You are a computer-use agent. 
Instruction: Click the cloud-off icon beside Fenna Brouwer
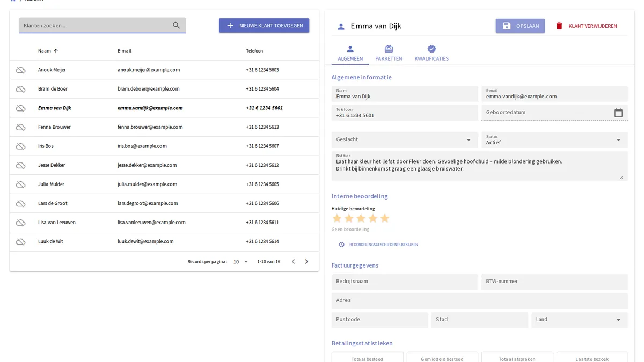pos(20,127)
